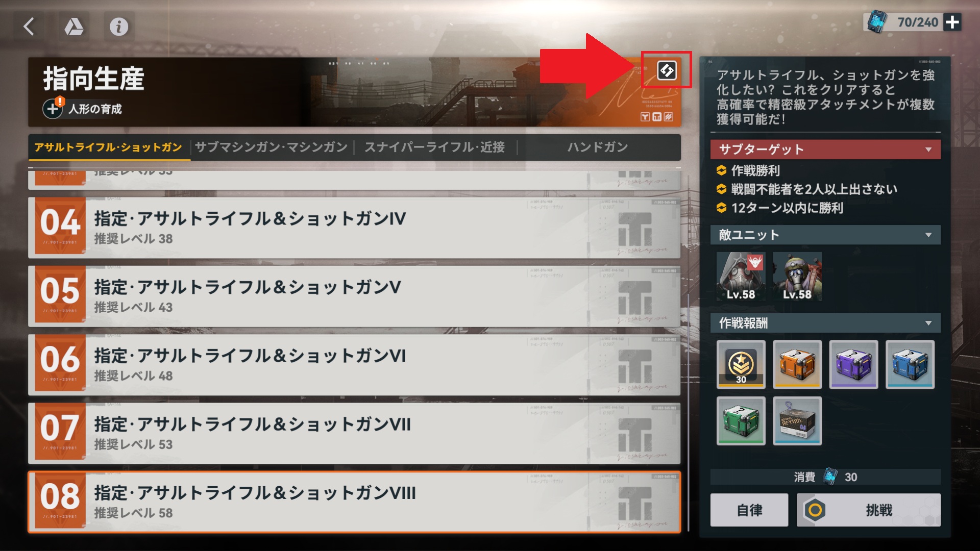This screenshot has height=551, width=980.
Task: Open the 人形の育成 plus icon
Action: click(53, 109)
